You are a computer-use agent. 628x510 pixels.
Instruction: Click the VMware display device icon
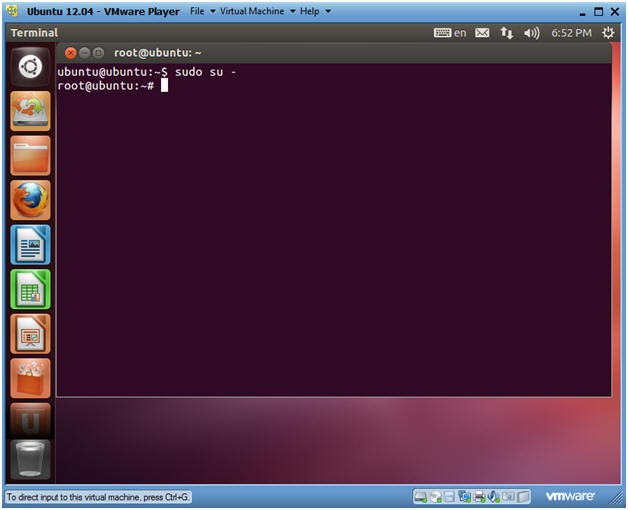pyautogui.click(x=508, y=496)
